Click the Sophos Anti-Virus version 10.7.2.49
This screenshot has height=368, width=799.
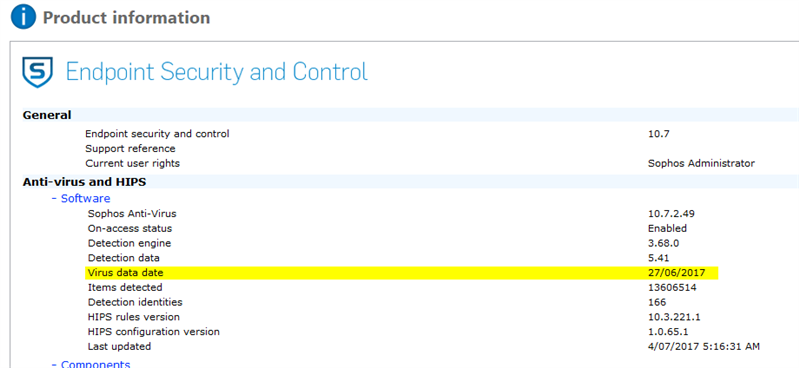pyautogui.click(x=672, y=214)
